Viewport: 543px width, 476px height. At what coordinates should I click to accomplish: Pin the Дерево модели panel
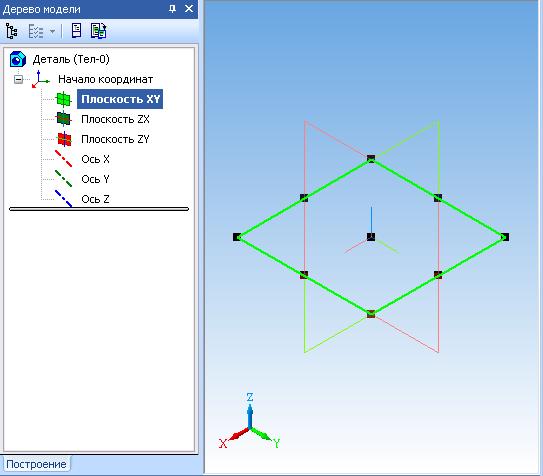point(172,9)
